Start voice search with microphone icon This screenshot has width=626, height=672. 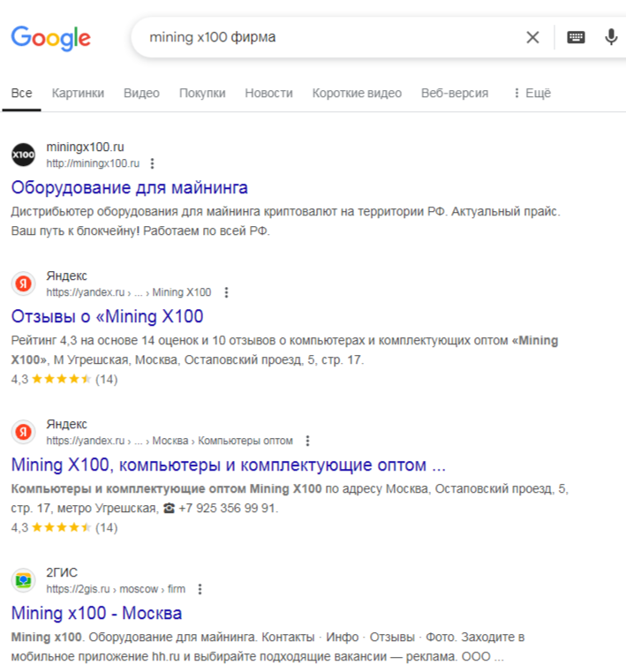[x=611, y=37]
